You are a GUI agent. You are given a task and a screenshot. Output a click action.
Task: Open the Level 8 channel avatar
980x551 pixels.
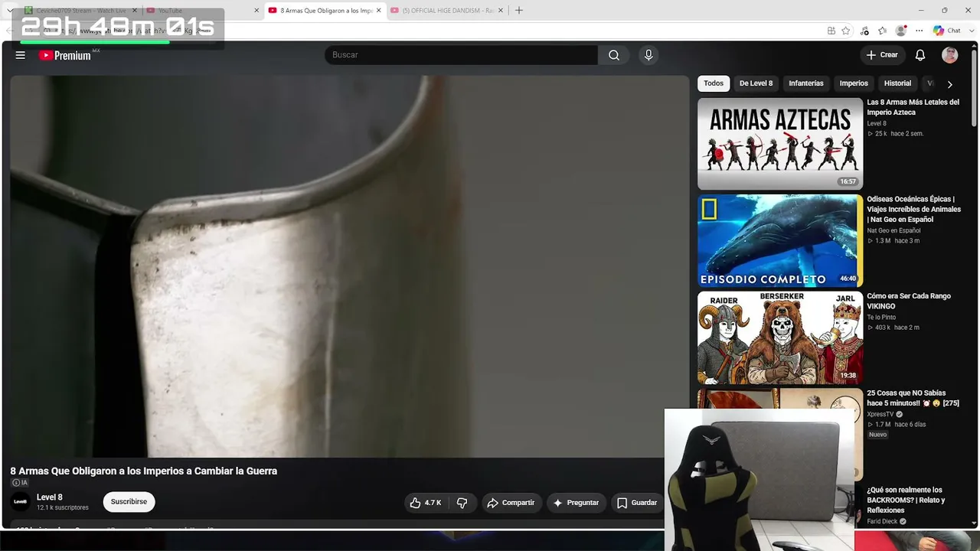pyautogui.click(x=21, y=502)
